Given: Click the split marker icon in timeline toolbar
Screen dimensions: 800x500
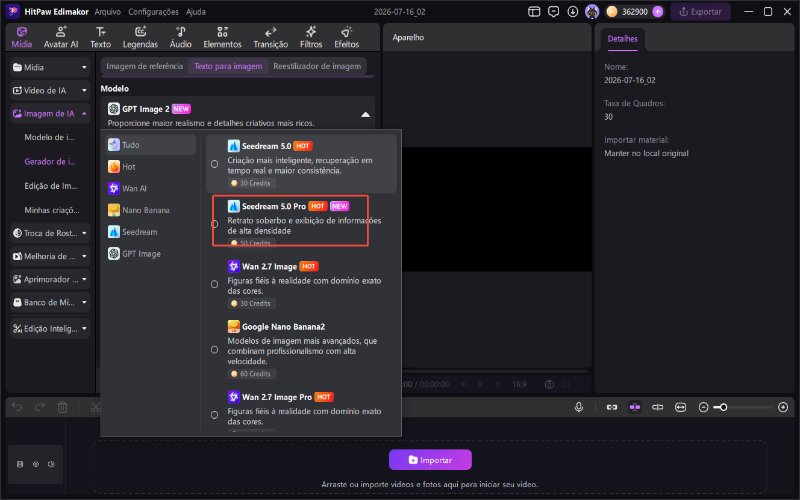Looking at the screenshot, I should click(657, 407).
